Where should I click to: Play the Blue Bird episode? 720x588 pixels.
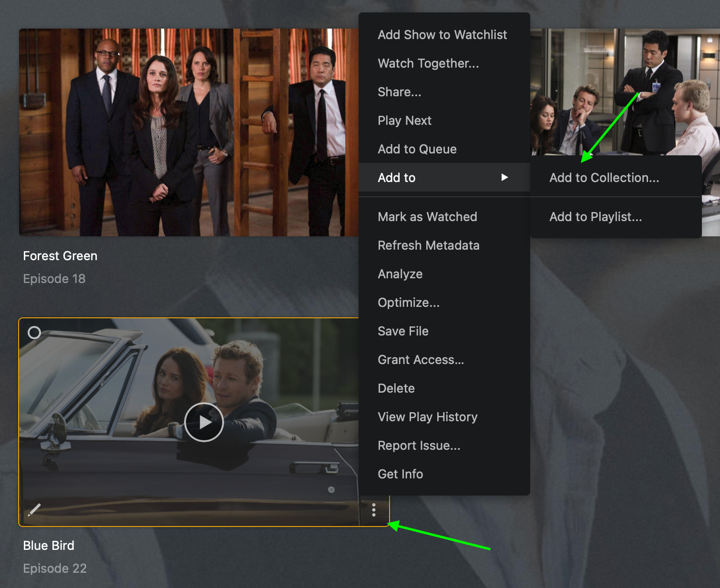pyautogui.click(x=204, y=422)
